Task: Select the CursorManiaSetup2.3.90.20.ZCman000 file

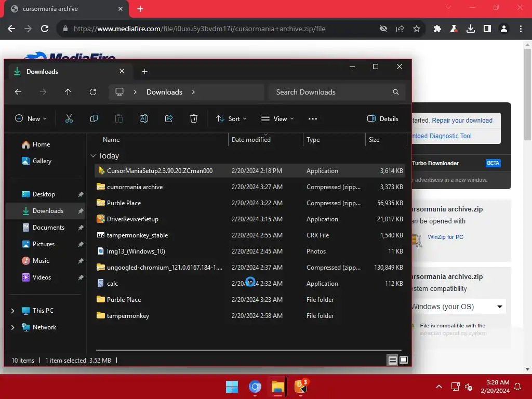Action: (250, 170)
